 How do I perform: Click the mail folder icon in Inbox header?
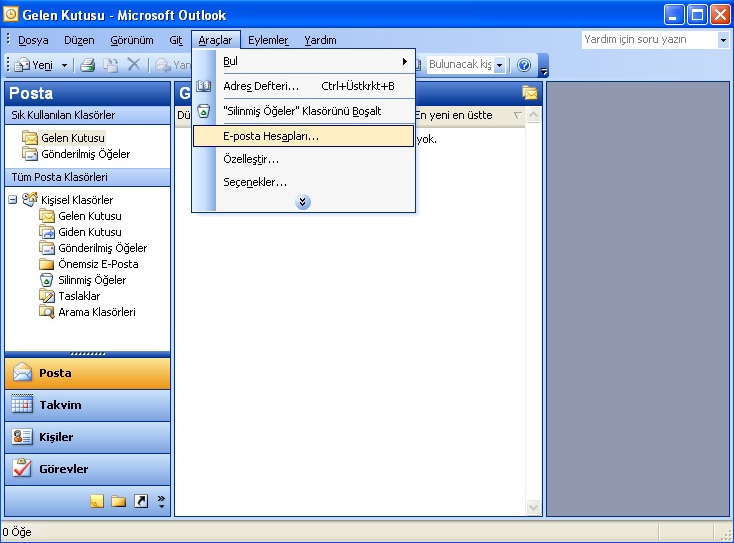(530, 93)
